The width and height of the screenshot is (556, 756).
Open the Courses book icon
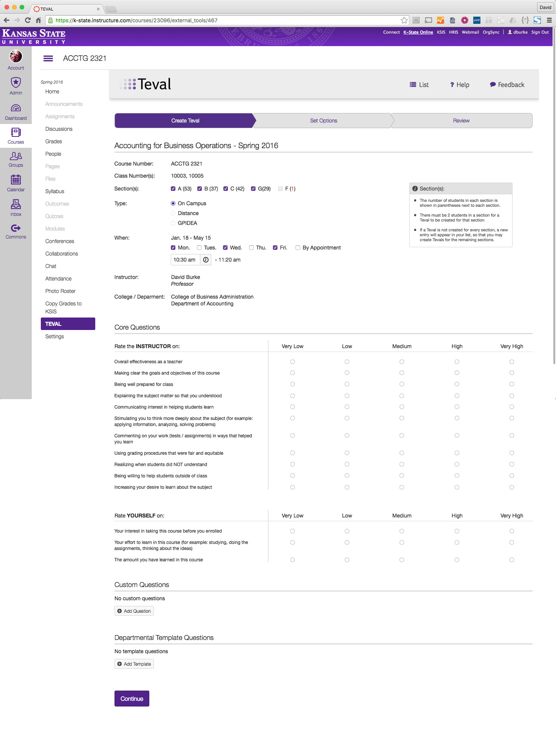pos(16,132)
